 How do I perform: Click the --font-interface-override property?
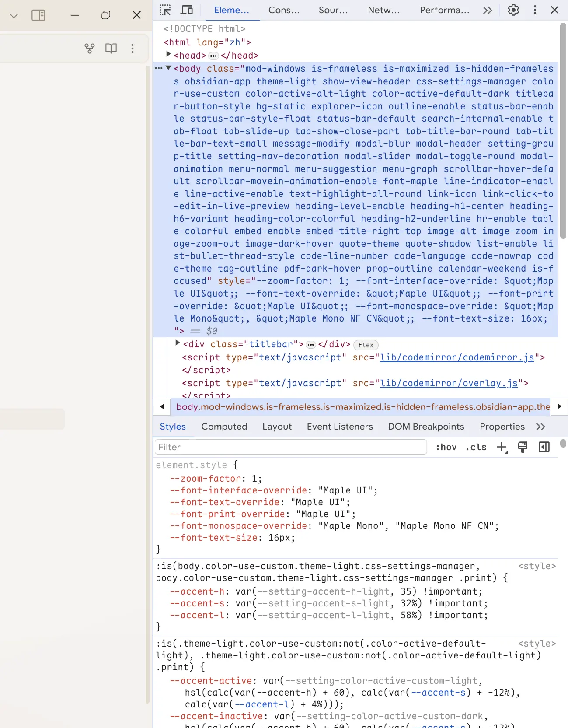pyautogui.click(x=238, y=490)
